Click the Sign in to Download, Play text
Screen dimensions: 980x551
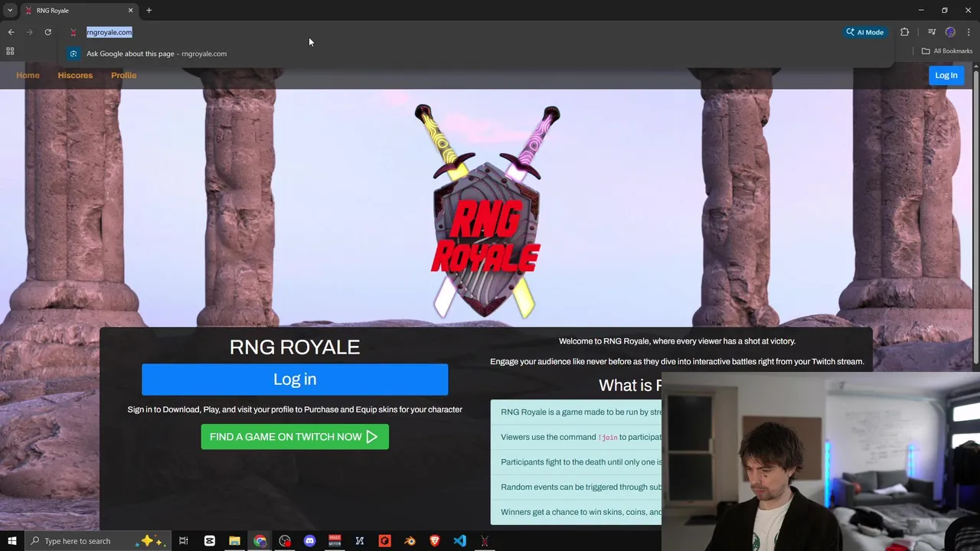coord(295,409)
